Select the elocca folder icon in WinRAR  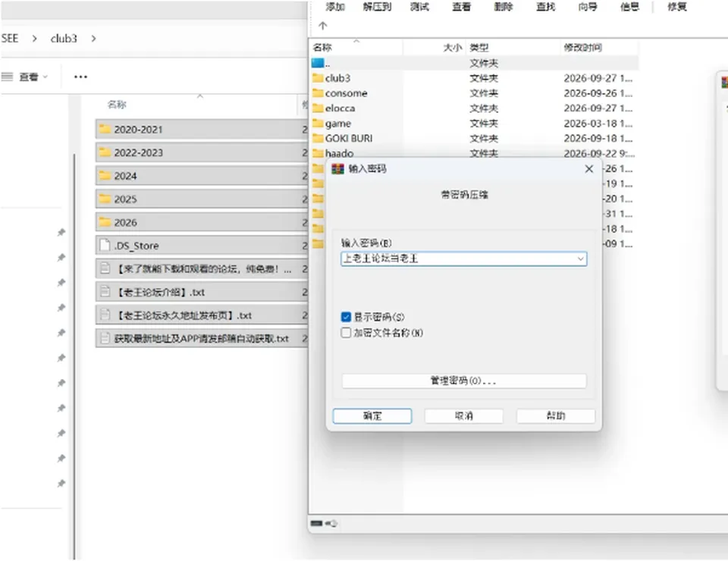click(318, 108)
